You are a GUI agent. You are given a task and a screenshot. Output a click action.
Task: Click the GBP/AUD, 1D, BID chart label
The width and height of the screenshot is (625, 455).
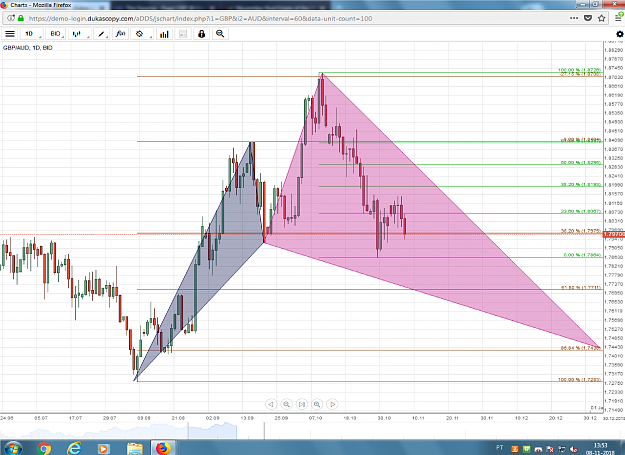28,47
